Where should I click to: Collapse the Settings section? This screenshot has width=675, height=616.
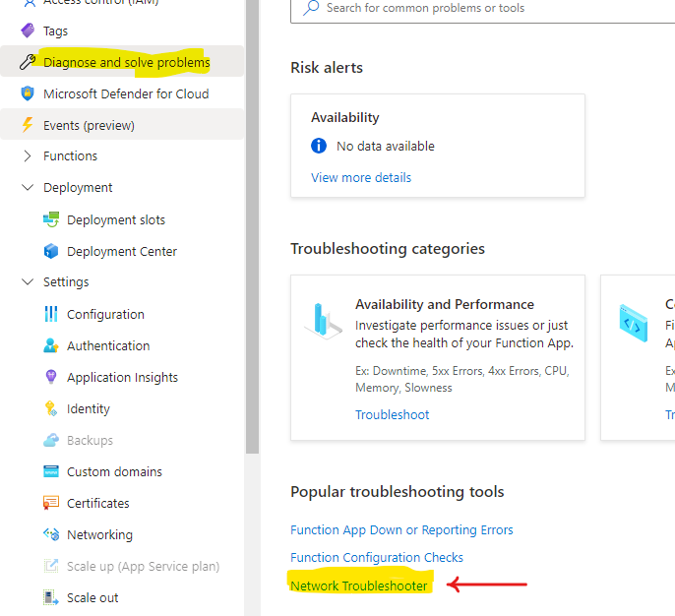[28, 282]
